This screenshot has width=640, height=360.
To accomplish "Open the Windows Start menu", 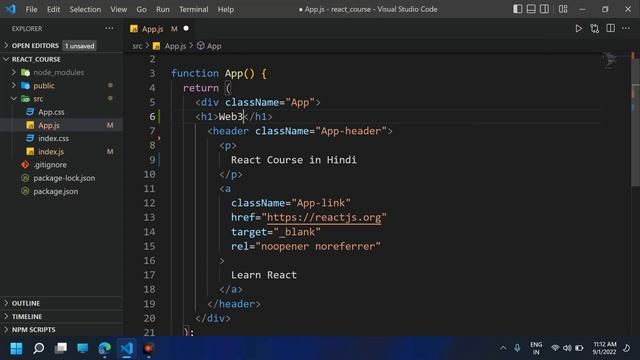I will click(16, 349).
